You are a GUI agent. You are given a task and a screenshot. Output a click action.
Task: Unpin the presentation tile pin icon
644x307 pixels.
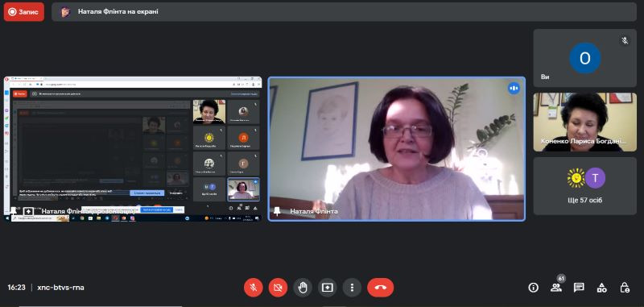(x=14, y=211)
